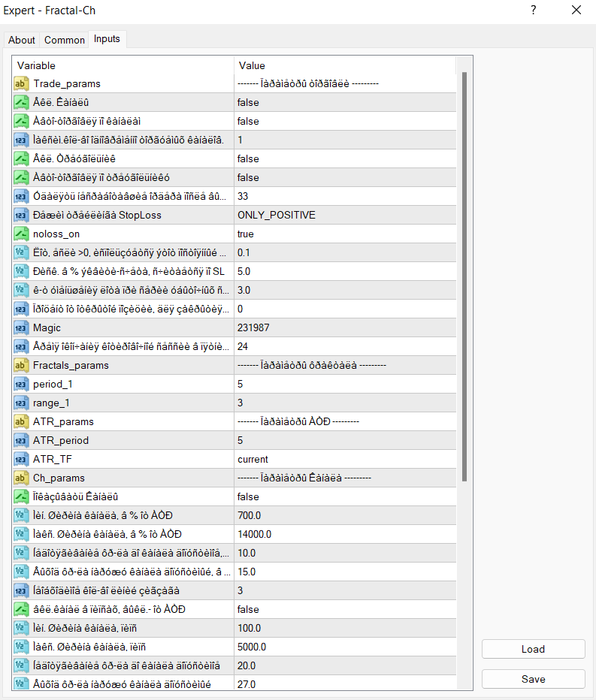The image size is (596, 700).
Task: Click the help question mark in title bar
Action: (533, 11)
